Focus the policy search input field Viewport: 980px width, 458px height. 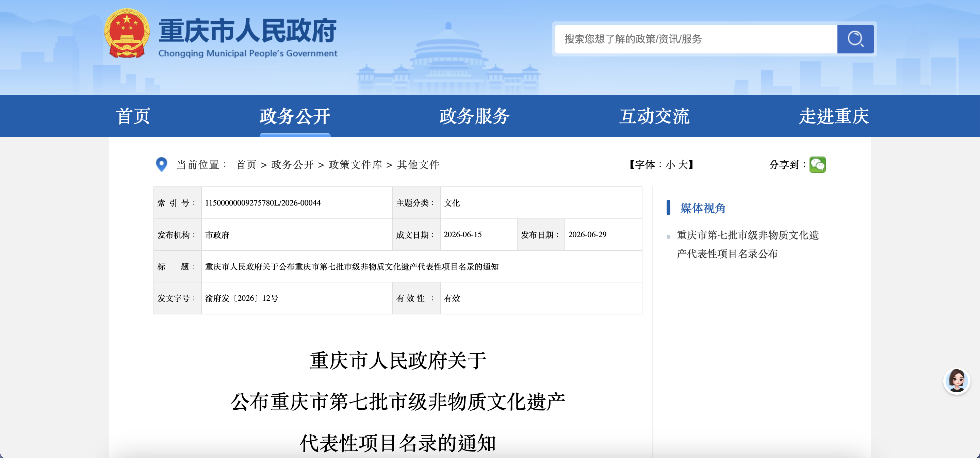click(x=696, y=39)
